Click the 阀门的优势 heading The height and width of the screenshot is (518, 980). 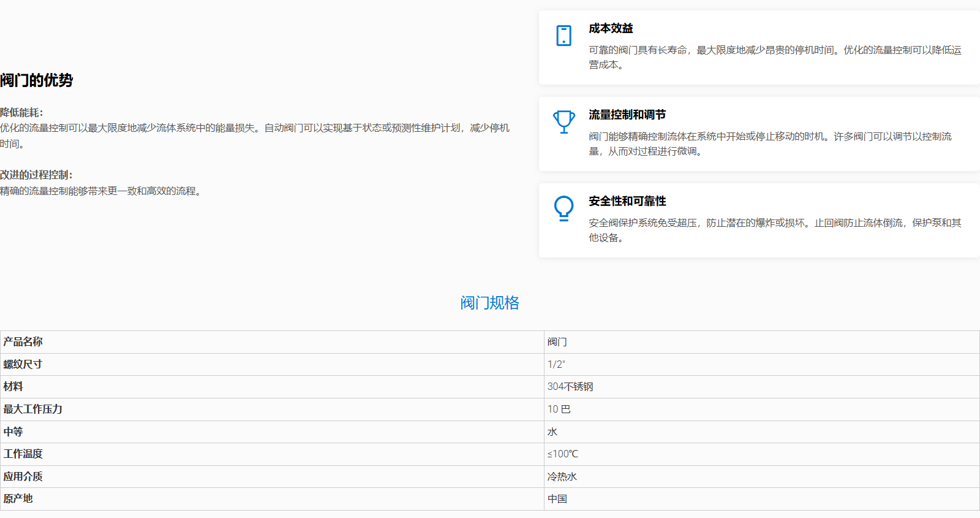37,80
